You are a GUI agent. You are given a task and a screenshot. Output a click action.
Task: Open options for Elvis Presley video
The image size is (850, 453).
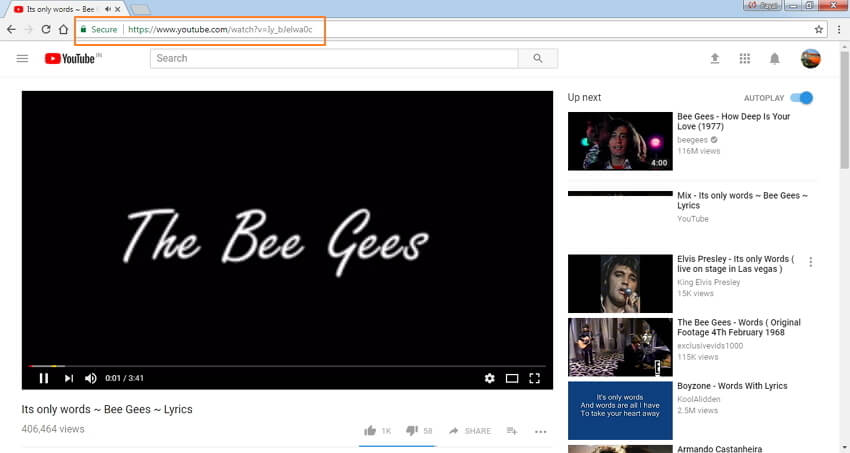pyautogui.click(x=810, y=262)
